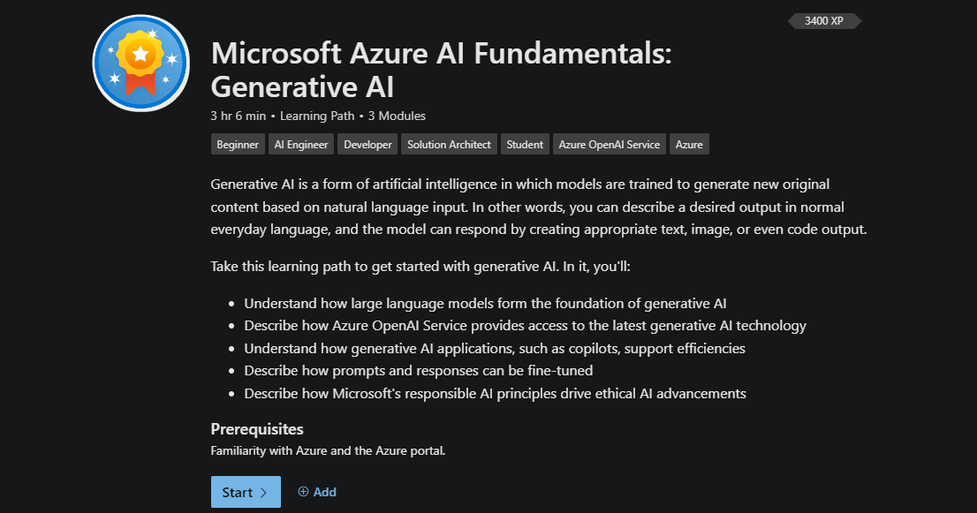Click the Add link text
The height and width of the screenshot is (513, 977).
(x=325, y=492)
